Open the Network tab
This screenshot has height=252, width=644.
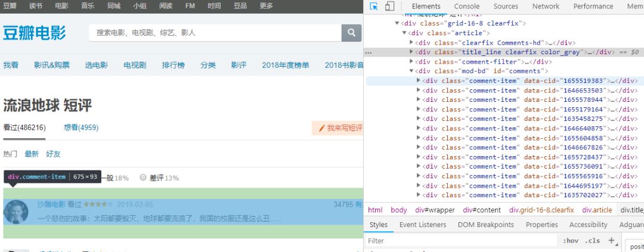tap(546, 6)
